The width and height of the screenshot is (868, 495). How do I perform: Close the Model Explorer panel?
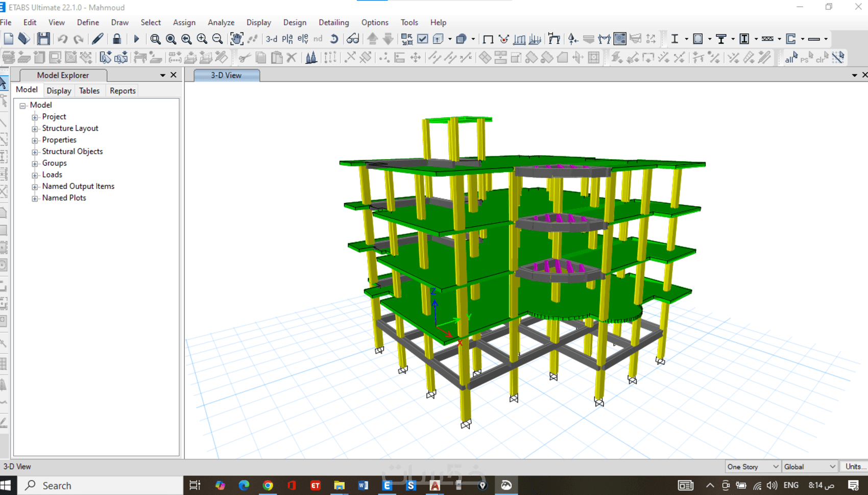[x=174, y=75]
